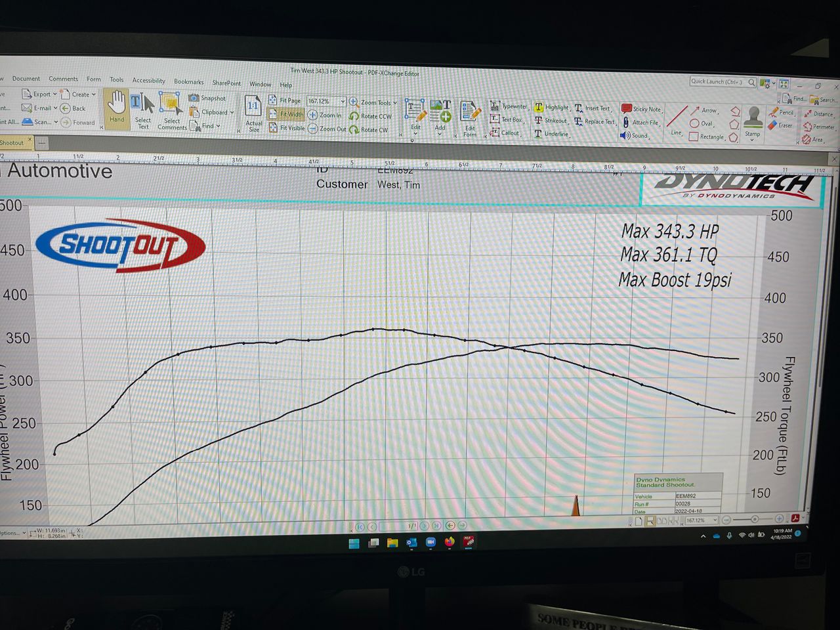Click the Zoom In button

click(x=325, y=115)
